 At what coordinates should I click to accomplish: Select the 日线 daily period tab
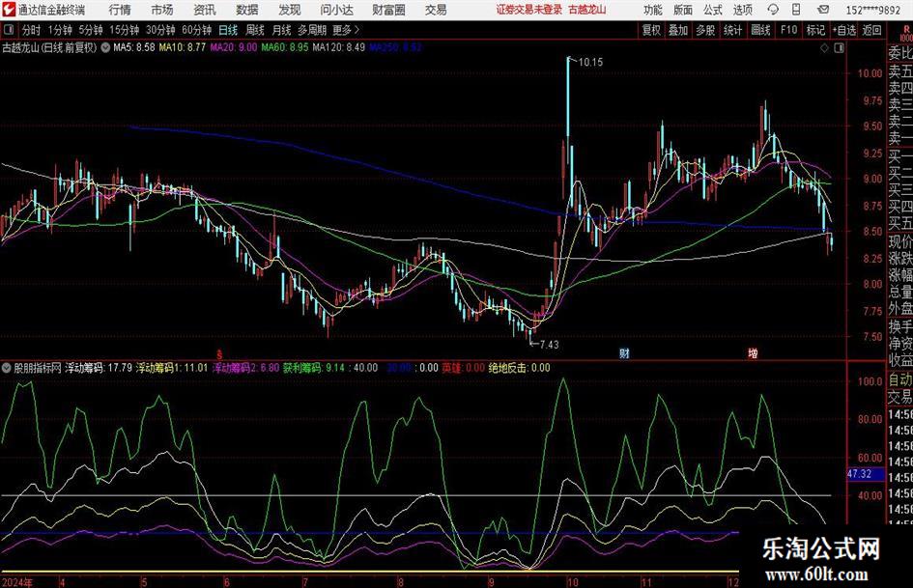coord(228,30)
